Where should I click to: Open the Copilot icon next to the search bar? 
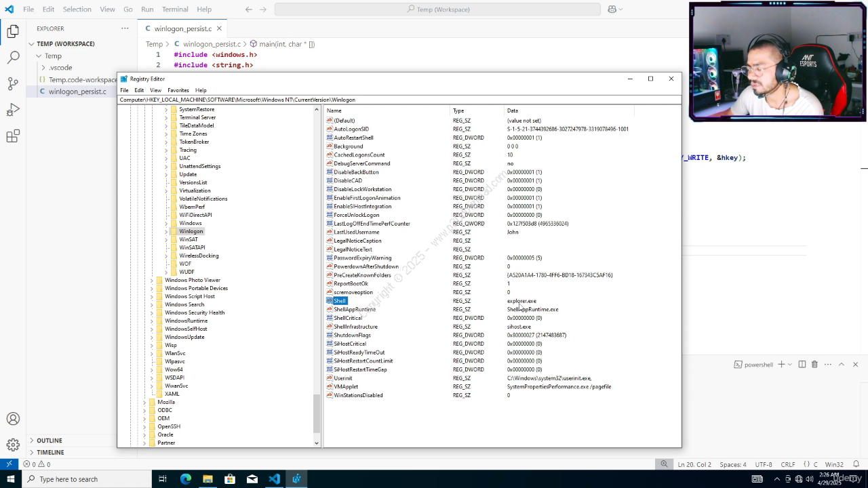[x=612, y=9]
